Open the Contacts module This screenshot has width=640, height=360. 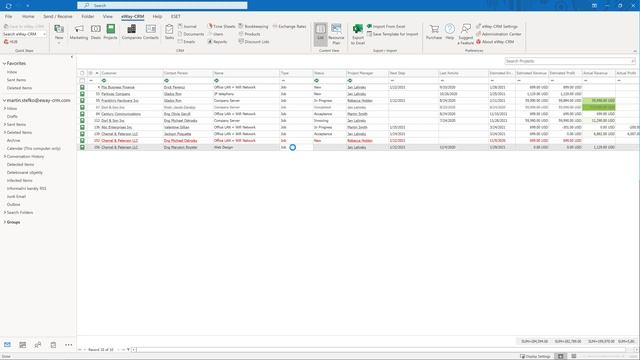click(x=151, y=32)
